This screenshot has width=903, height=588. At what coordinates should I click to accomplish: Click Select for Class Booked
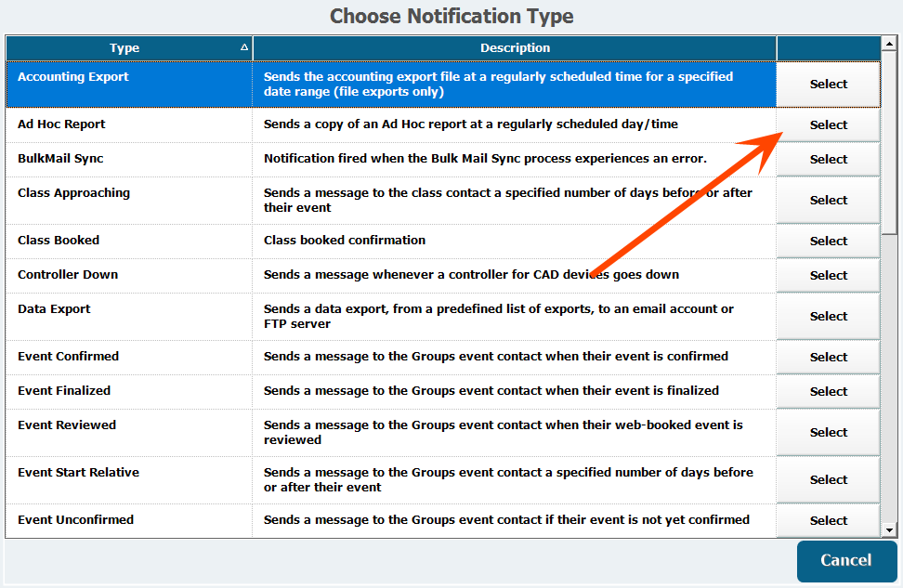(x=828, y=242)
